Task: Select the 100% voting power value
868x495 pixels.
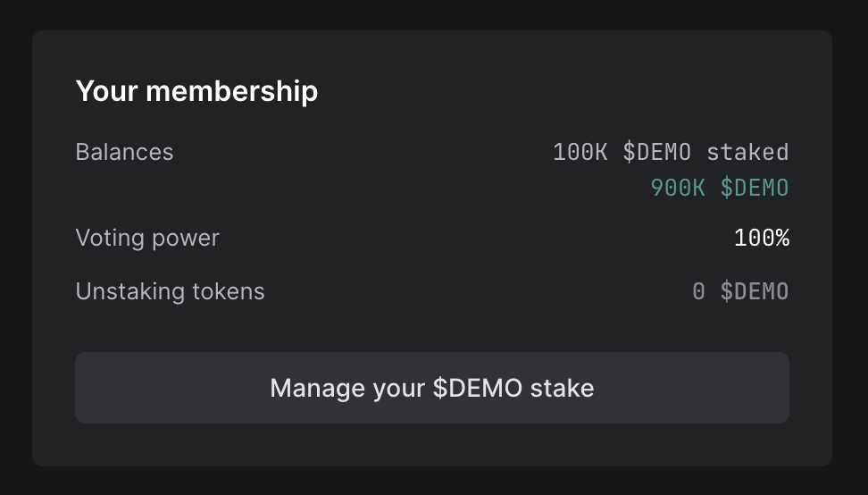Action: [761, 239]
